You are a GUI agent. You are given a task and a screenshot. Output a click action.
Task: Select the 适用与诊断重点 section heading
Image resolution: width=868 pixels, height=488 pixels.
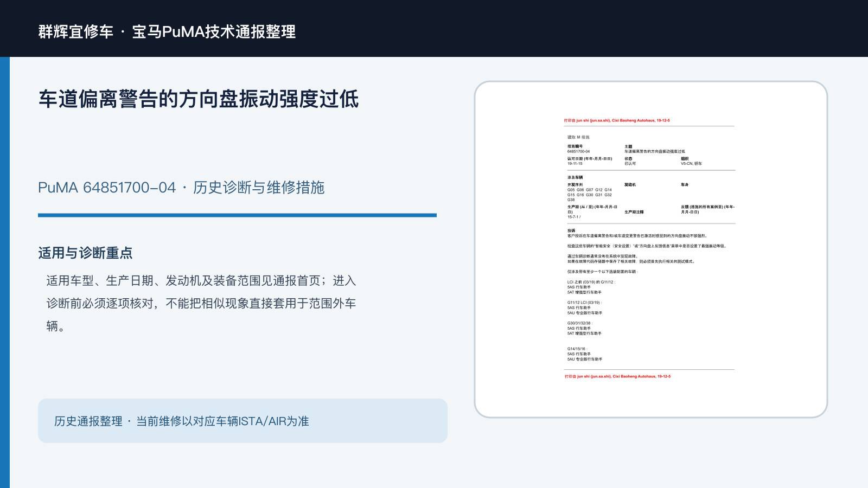pos(85,253)
